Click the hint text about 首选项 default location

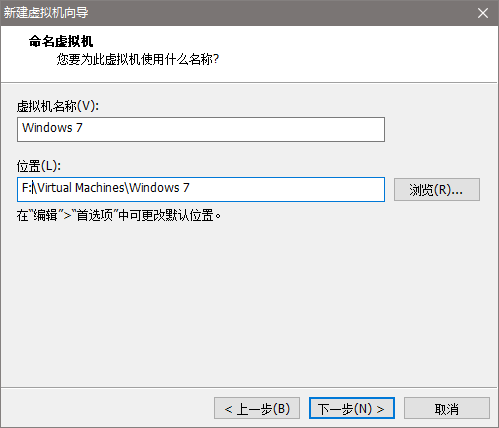coord(119,215)
